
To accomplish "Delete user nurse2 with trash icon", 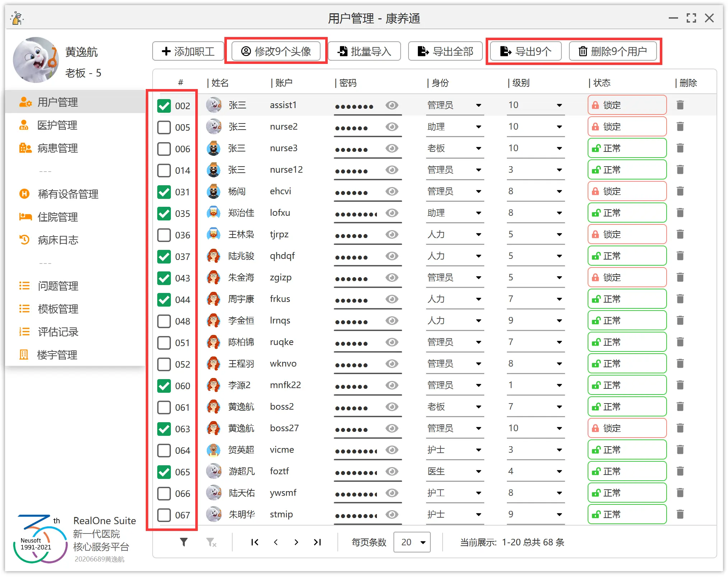I will click(x=680, y=127).
